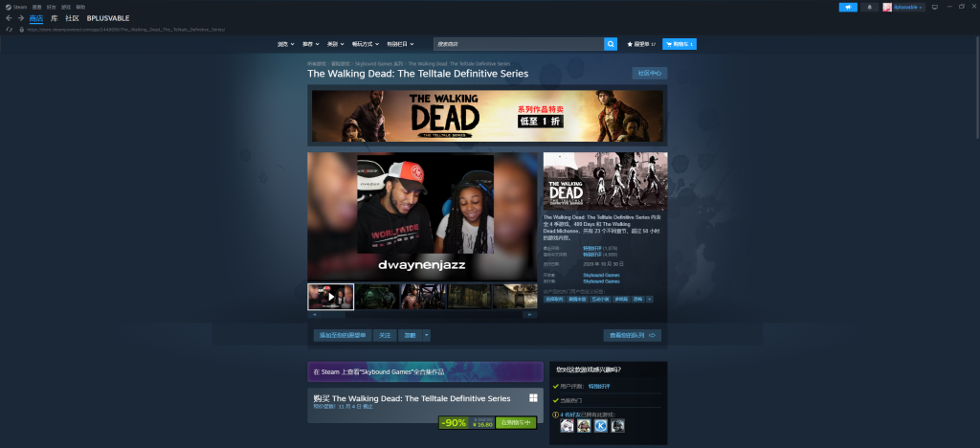Go forward with the right arrow
Screen dimensions: 980x448
pyautogui.click(x=21, y=18)
